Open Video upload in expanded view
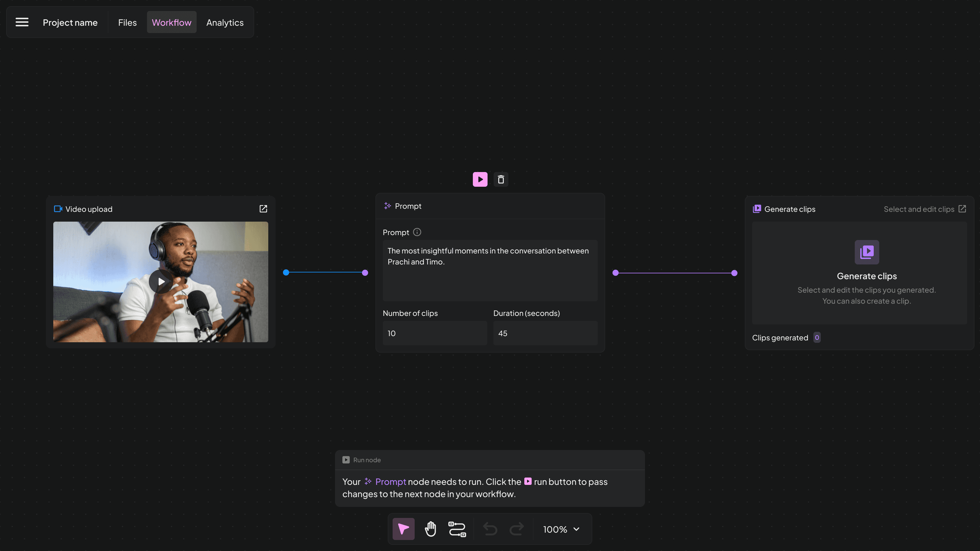The width and height of the screenshot is (980, 551). 263,209
